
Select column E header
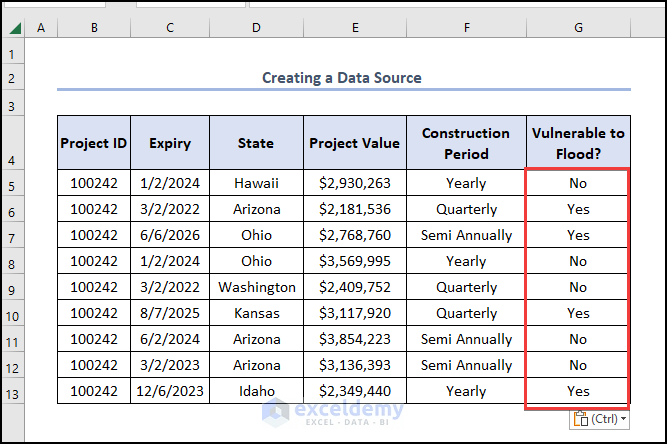(354, 28)
